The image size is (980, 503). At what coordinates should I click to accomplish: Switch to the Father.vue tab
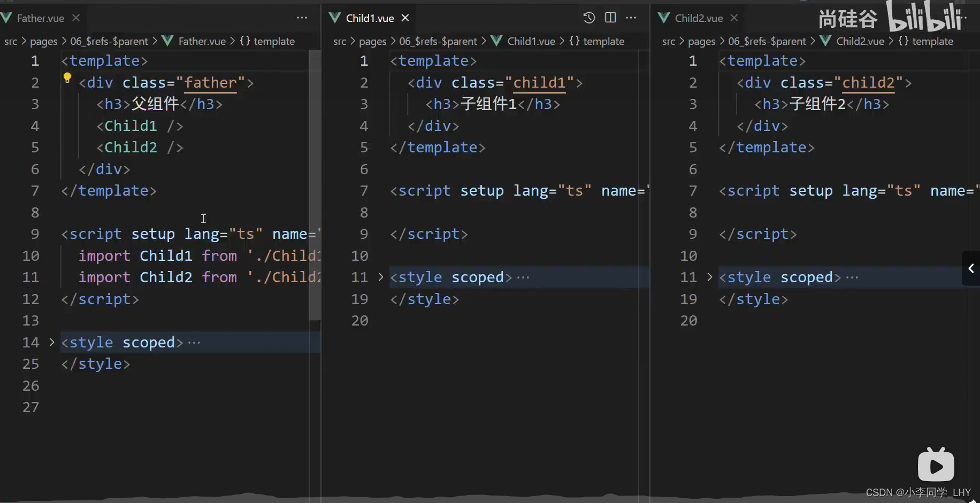tap(40, 18)
